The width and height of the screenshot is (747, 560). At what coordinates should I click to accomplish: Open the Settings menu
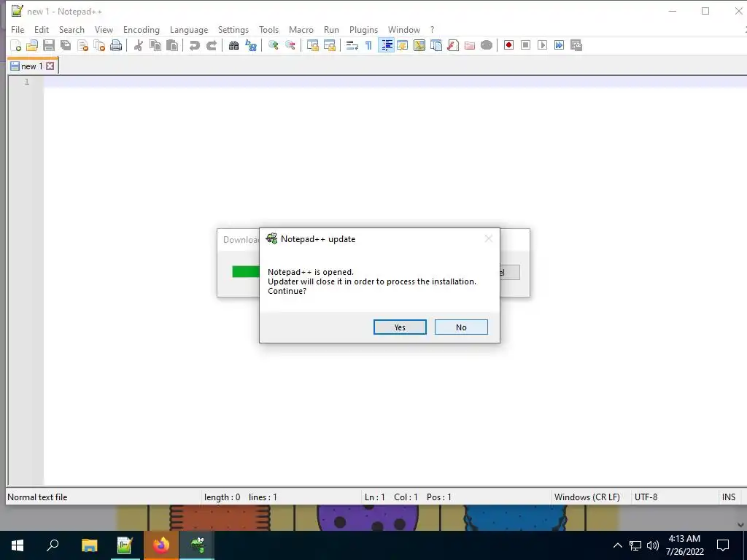(233, 29)
